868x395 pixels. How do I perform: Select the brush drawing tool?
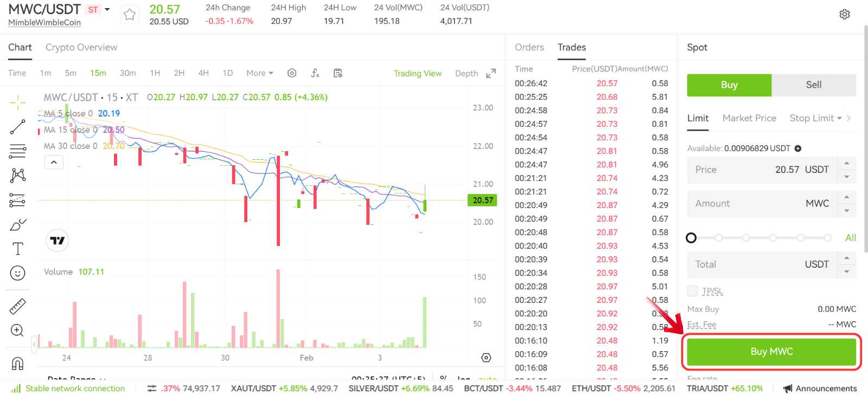pyautogui.click(x=17, y=224)
